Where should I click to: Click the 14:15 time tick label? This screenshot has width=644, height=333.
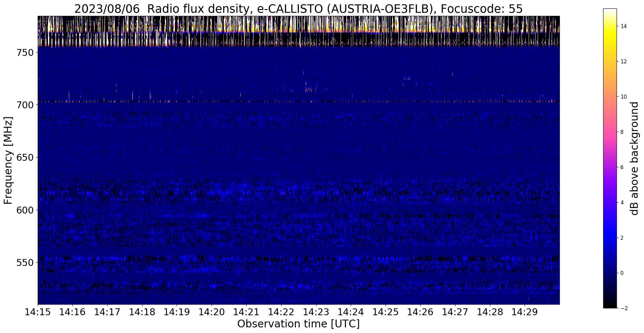tap(38, 312)
